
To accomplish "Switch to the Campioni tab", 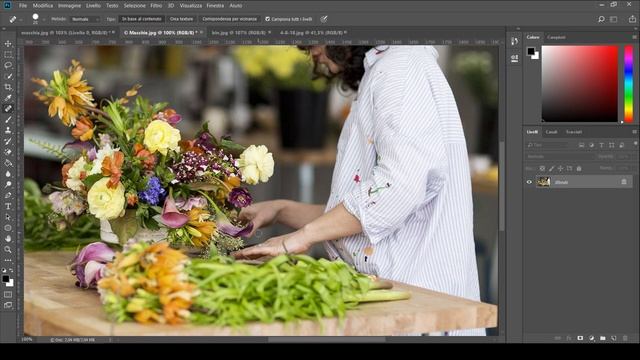I will [556, 37].
